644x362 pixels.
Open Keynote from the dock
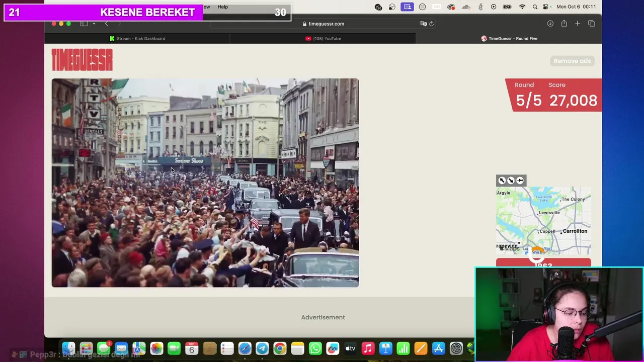click(x=385, y=348)
